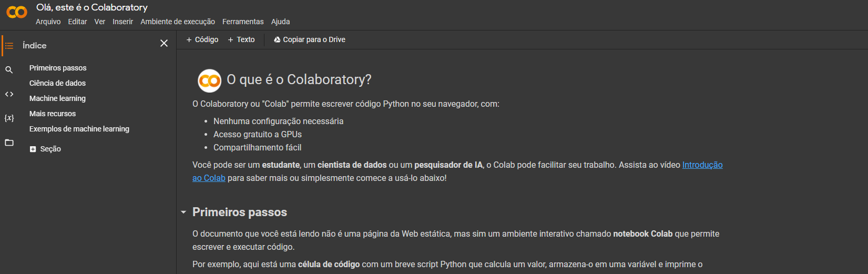Add a code cell with + Código
Screen dimensions: 868x274
(x=202, y=39)
